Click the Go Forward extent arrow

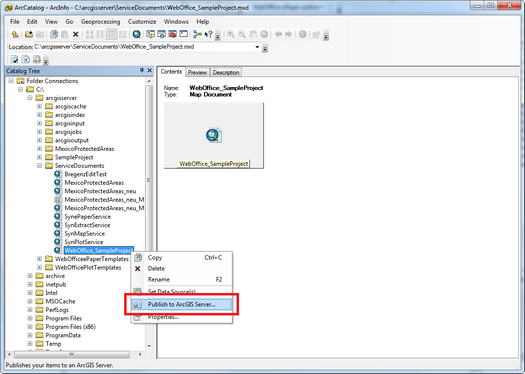click(x=289, y=34)
